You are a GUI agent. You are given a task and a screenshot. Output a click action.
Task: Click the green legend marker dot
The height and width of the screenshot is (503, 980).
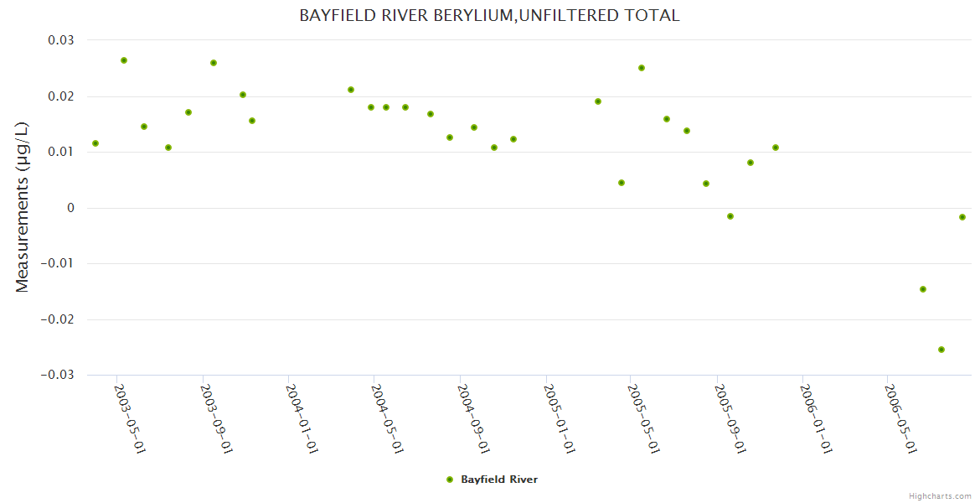(450, 480)
